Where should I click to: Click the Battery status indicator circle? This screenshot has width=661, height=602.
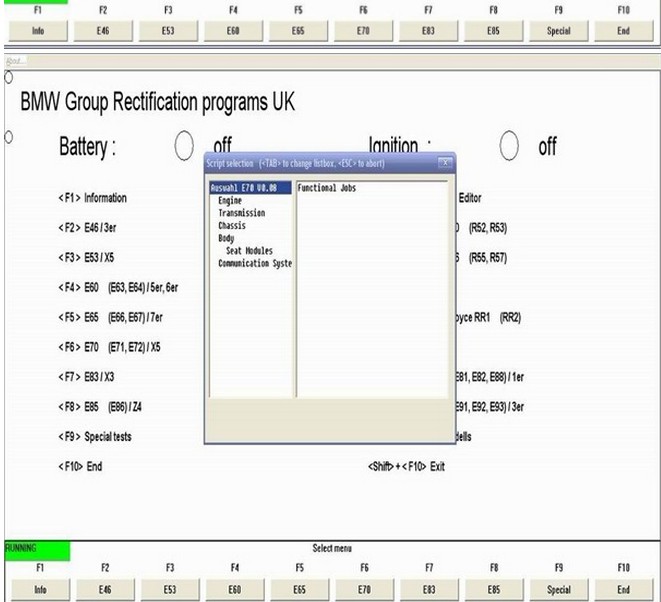pos(184,145)
